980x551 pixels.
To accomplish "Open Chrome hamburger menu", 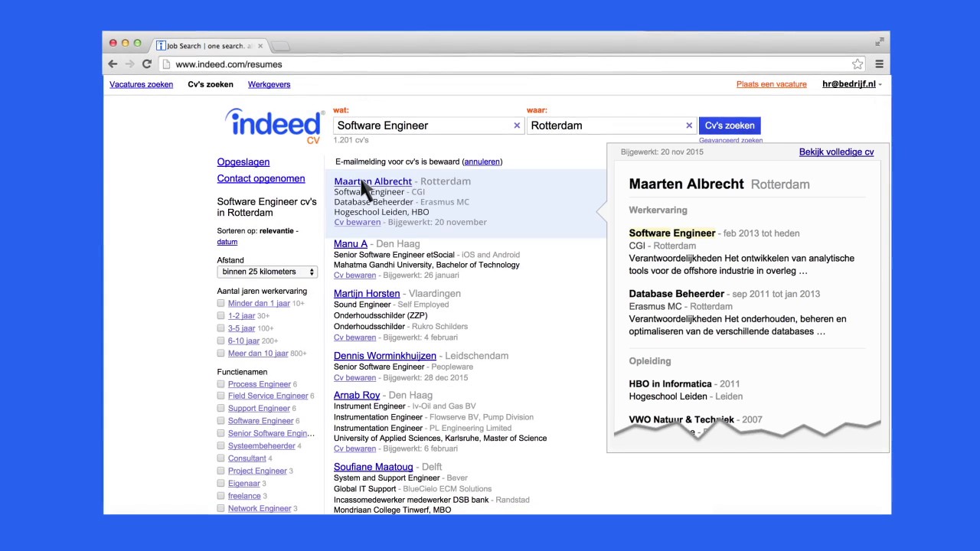I will coord(879,64).
